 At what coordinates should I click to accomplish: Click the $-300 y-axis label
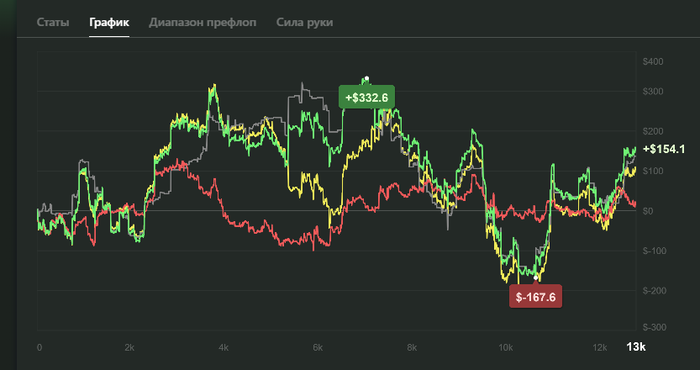[x=654, y=328]
